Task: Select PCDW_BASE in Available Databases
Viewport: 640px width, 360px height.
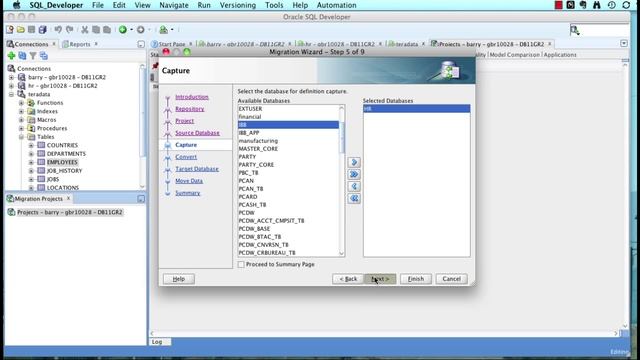Action: click(288, 229)
